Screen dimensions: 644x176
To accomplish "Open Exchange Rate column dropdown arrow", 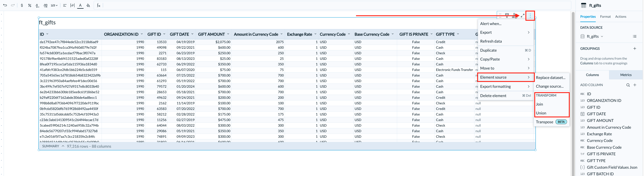I will click(315, 34).
